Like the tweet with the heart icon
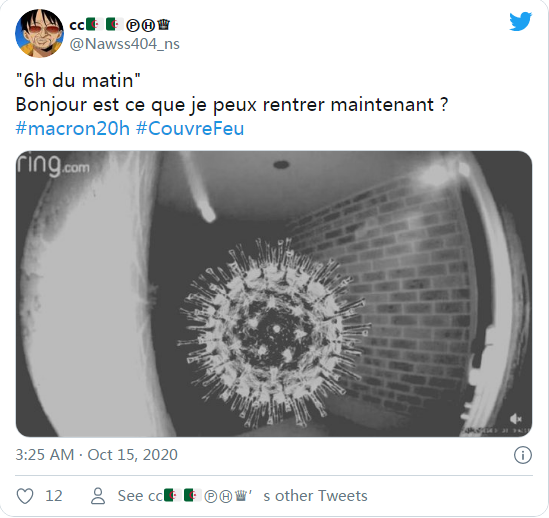Image resolution: width=549 pixels, height=518 pixels. pyautogui.click(x=25, y=496)
